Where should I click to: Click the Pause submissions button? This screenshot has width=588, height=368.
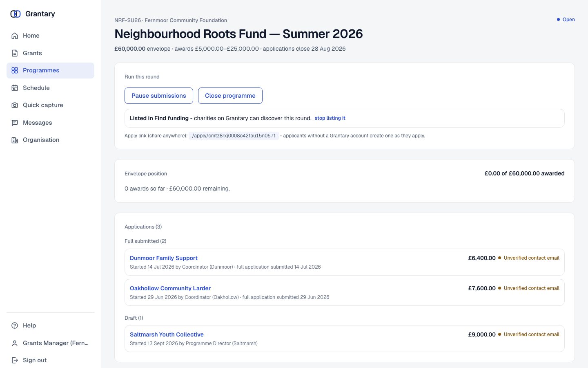(159, 96)
